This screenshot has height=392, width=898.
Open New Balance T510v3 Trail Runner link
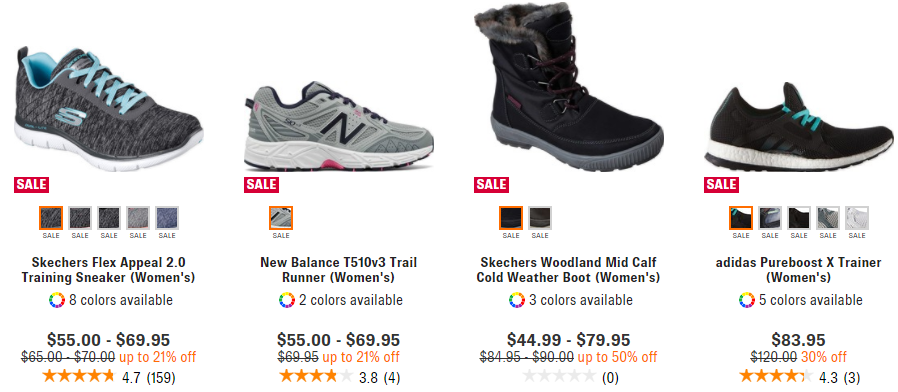tap(338, 271)
